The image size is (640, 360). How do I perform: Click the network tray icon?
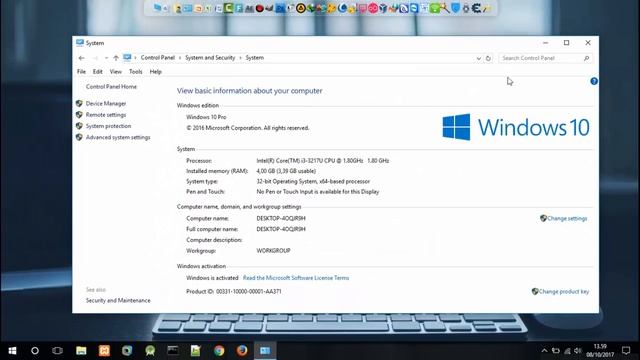[567, 351]
